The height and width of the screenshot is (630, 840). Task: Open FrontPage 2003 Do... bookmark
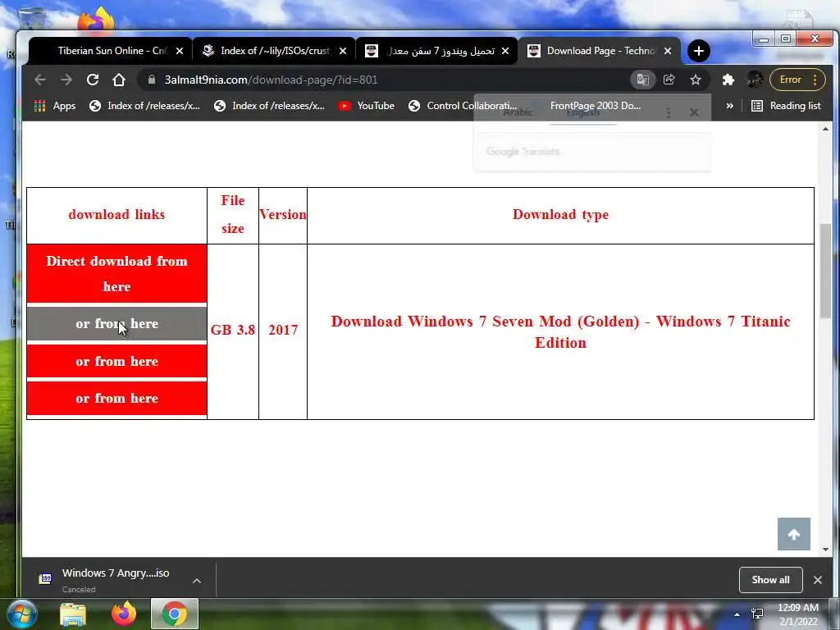(x=595, y=106)
